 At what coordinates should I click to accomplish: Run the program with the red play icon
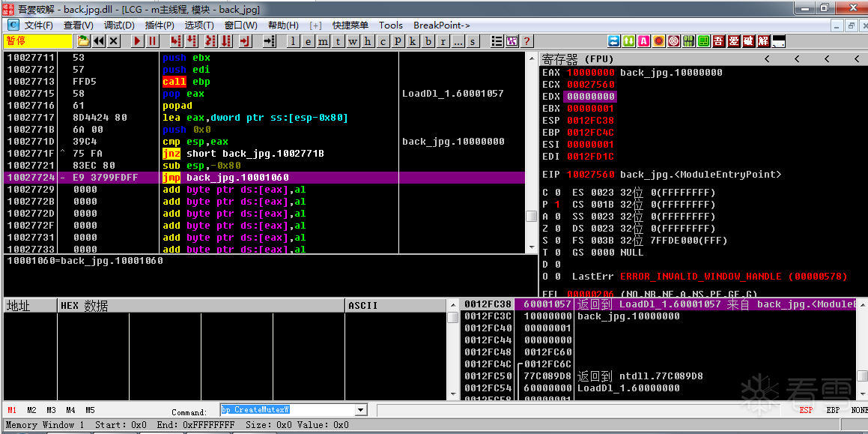point(138,41)
